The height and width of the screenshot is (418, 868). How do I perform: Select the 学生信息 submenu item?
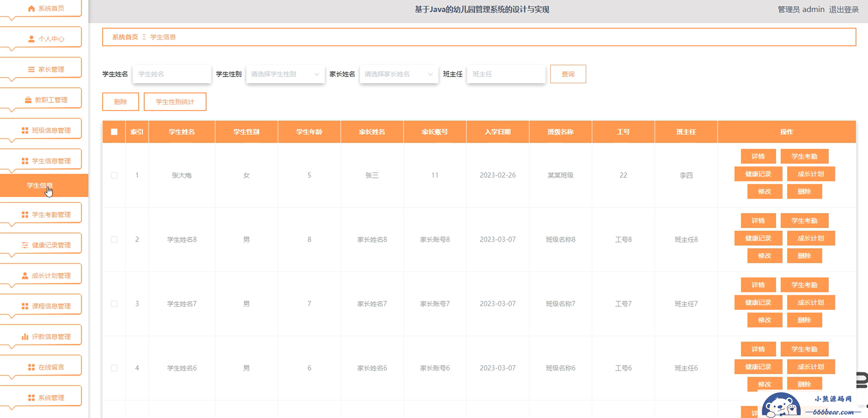tap(44, 185)
